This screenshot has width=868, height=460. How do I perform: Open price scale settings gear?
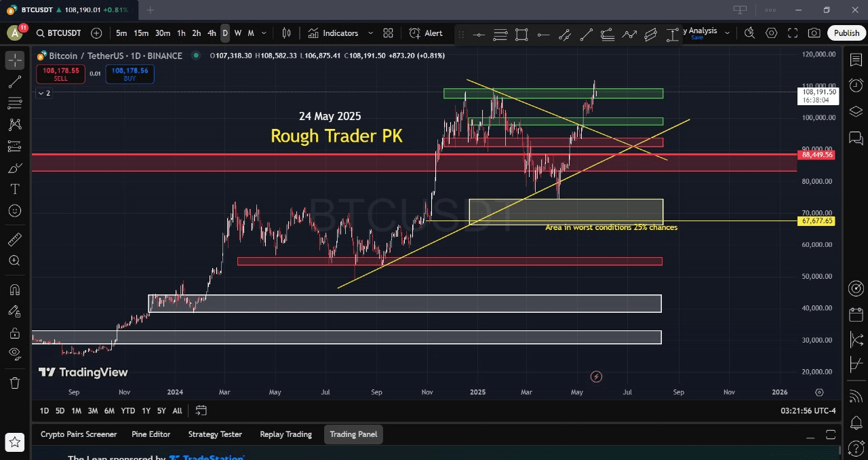(x=819, y=392)
